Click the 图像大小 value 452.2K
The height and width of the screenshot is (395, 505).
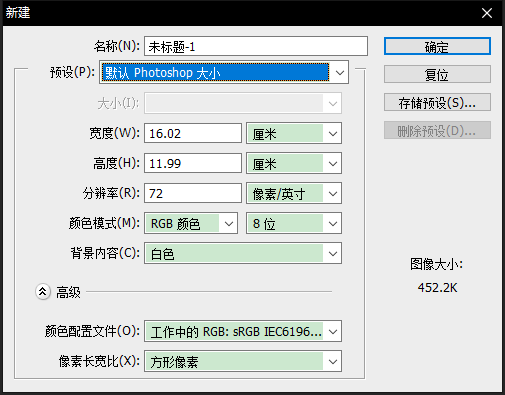[x=437, y=288]
